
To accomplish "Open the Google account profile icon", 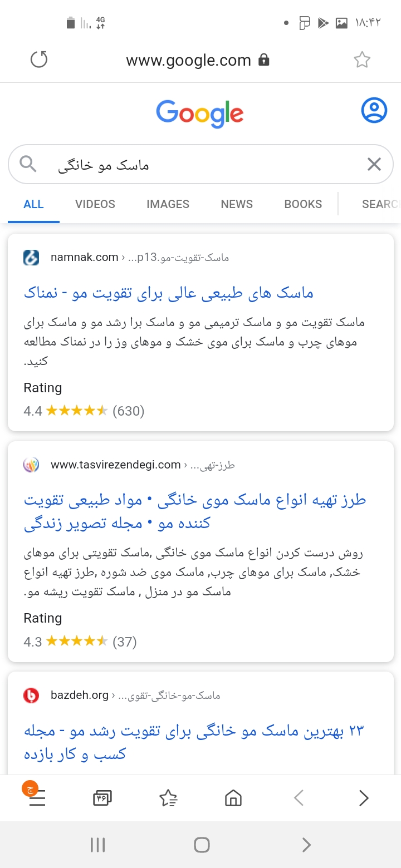I will [x=374, y=110].
